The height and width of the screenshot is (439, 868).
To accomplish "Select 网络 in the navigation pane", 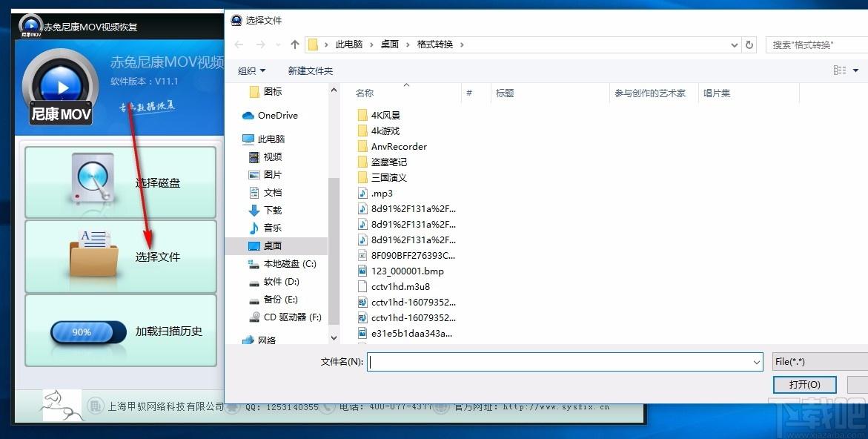I will coord(259,340).
